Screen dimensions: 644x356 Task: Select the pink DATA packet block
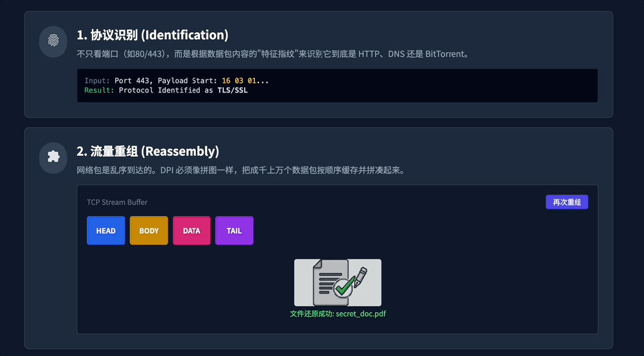[x=192, y=231]
